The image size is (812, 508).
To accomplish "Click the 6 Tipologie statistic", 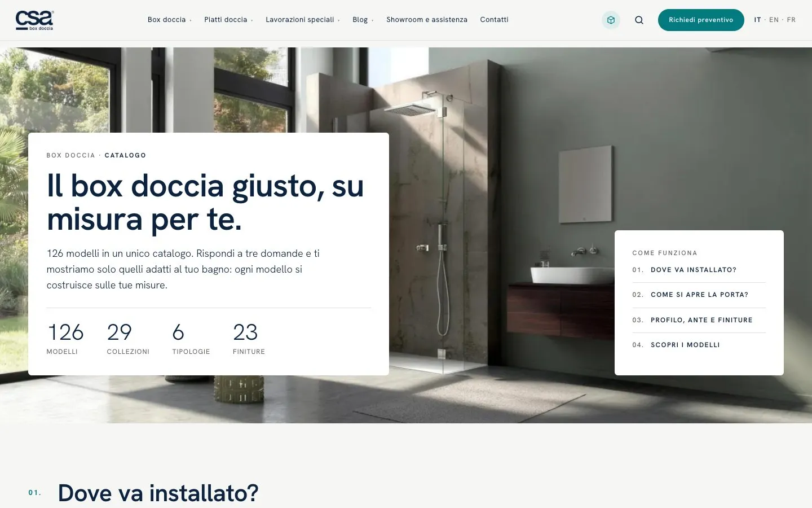I will tap(191, 338).
